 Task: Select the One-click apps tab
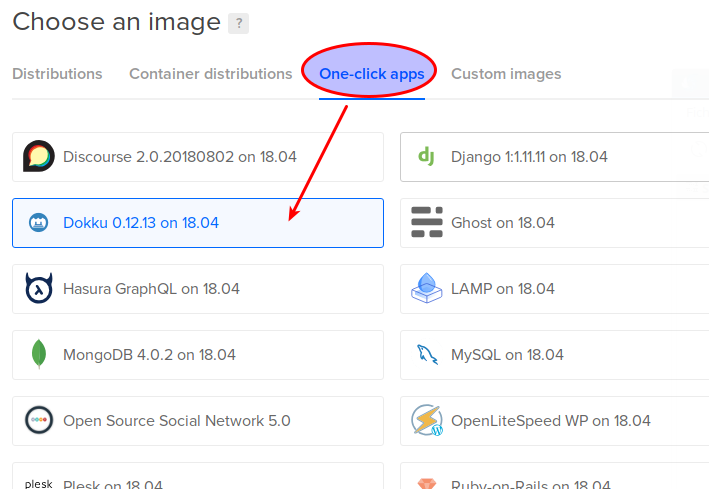pyautogui.click(x=372, y=74)
